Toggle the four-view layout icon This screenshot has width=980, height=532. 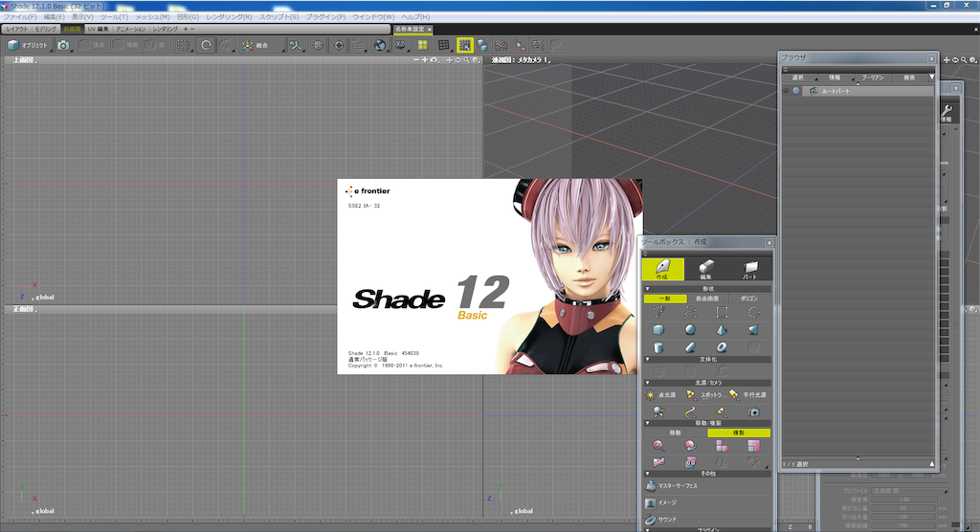[423, 45]
